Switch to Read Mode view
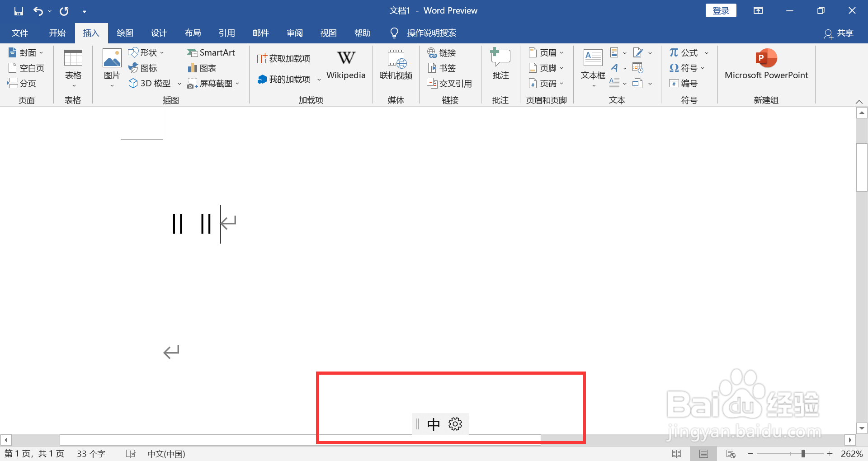Screen dimensions: 868x461 tap(677, 453)
